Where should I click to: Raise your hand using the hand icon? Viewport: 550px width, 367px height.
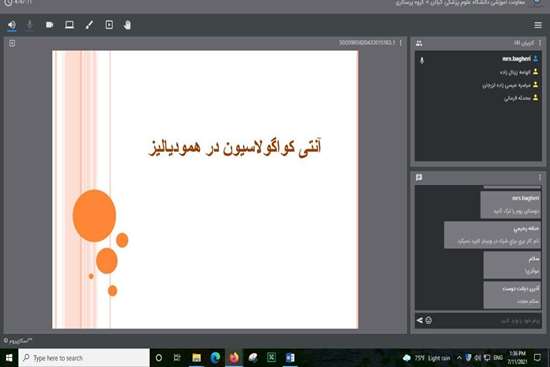tap(127, 25)
